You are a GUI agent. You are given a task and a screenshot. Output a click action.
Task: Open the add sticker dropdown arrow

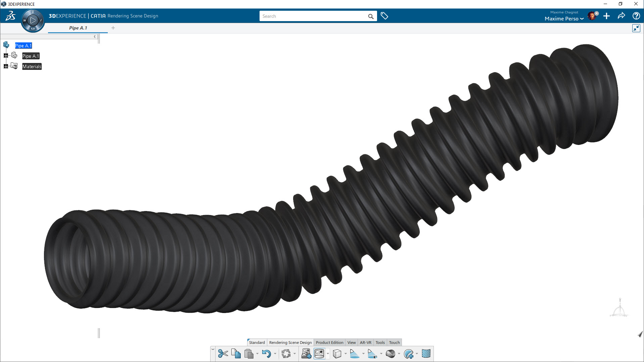pyautogui.click(x=417, y=354)
